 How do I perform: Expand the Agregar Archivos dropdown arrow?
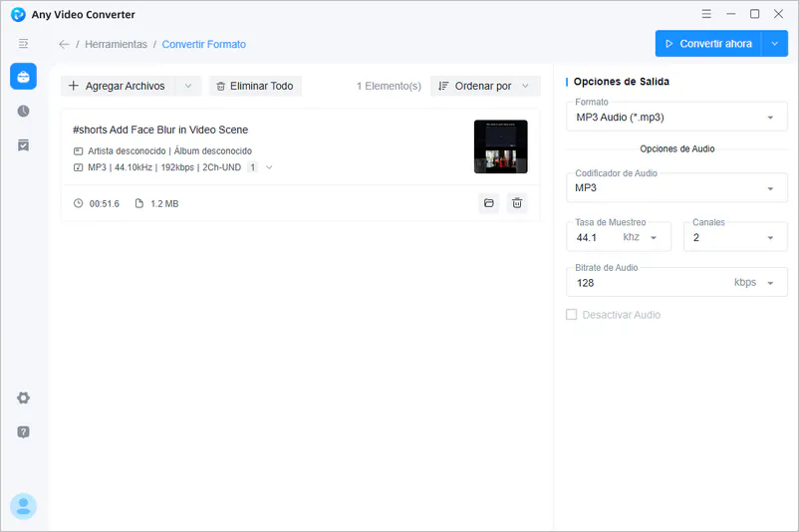point(188,86)
